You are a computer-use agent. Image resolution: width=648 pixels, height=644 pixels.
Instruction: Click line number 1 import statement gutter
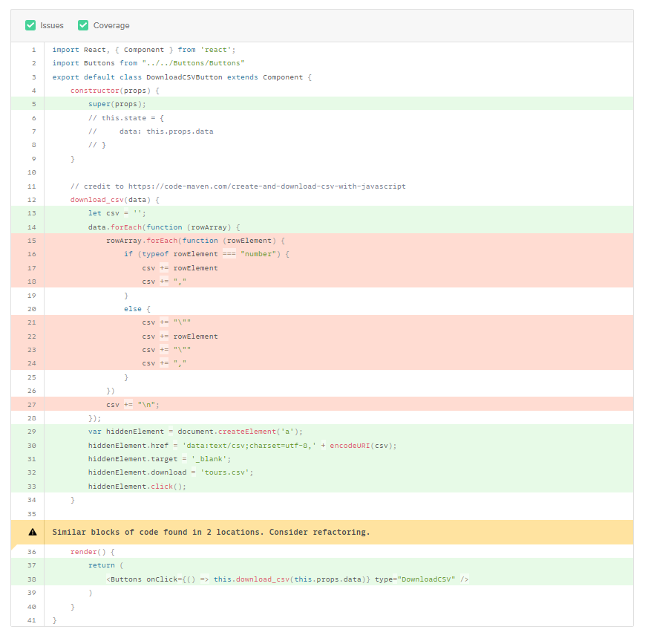(33, 50)
